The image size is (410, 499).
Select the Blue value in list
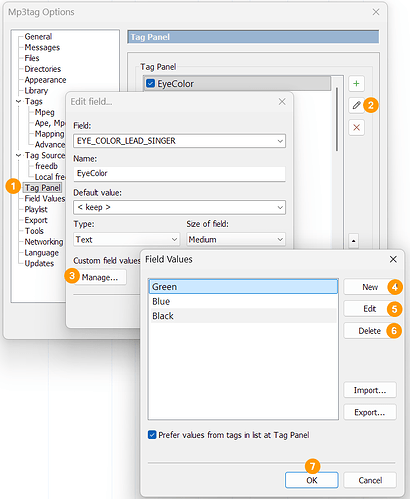click(x=243, y=301)
